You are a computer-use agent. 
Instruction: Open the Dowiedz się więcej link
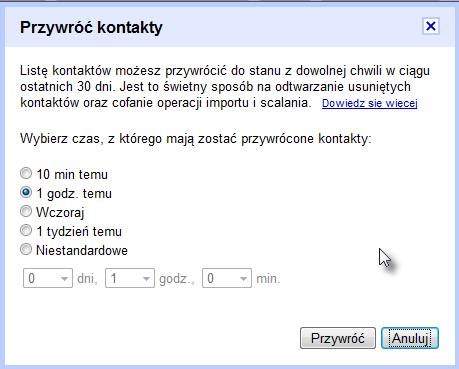370,103
